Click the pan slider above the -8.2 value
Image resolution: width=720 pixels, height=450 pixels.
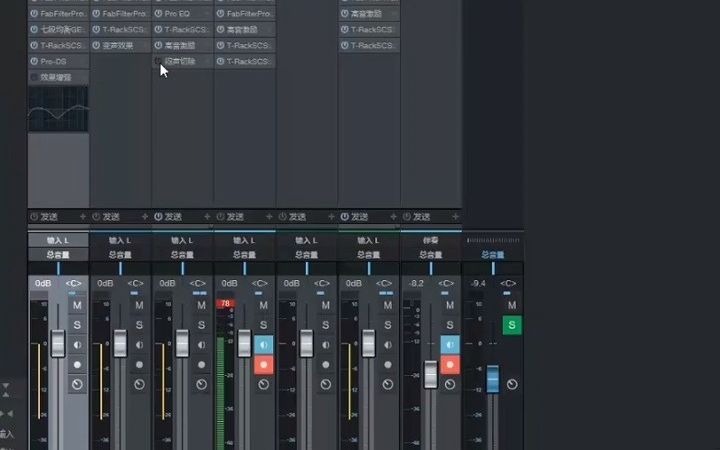(x=431, y=268)
